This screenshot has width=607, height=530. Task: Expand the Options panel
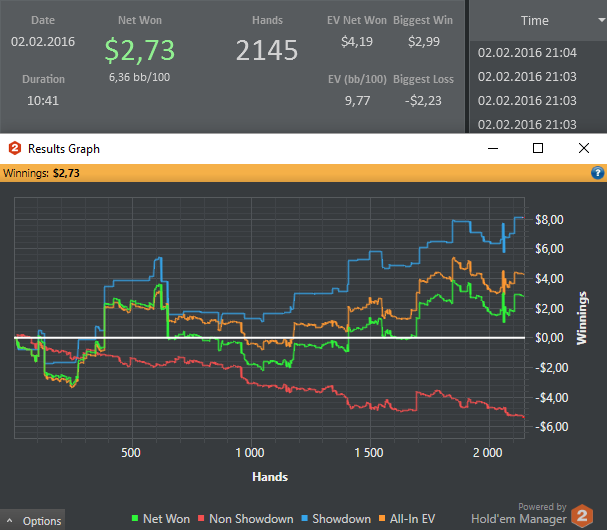coord(33,521)
